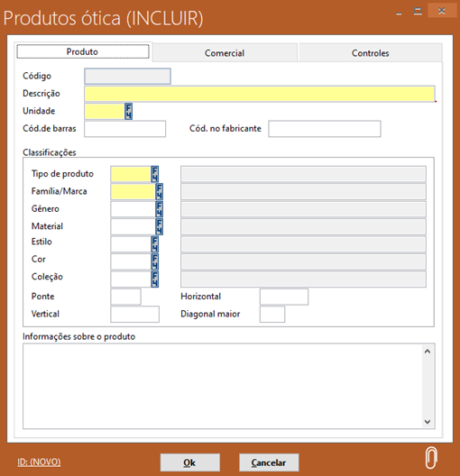Focus the Descrição input field

coord(260,94)
